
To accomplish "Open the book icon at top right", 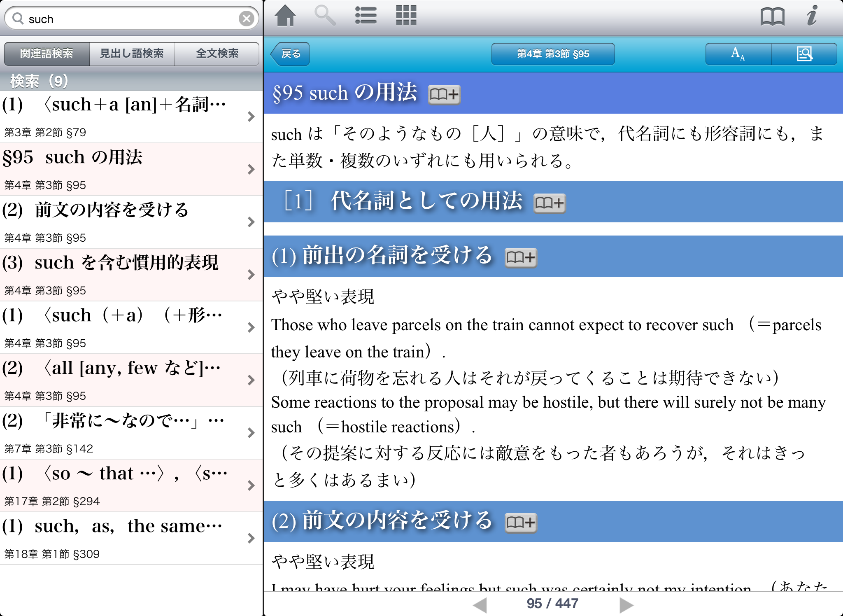I will click(772, 16).
